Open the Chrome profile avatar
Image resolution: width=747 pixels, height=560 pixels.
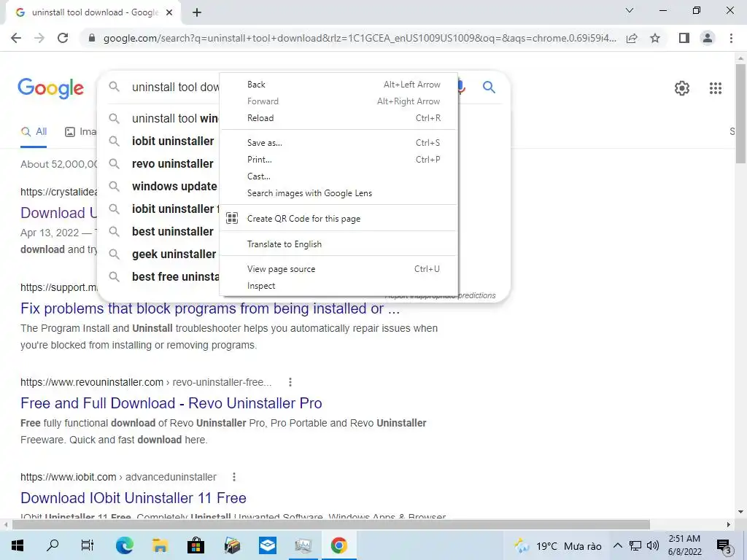tap(708, 38)
